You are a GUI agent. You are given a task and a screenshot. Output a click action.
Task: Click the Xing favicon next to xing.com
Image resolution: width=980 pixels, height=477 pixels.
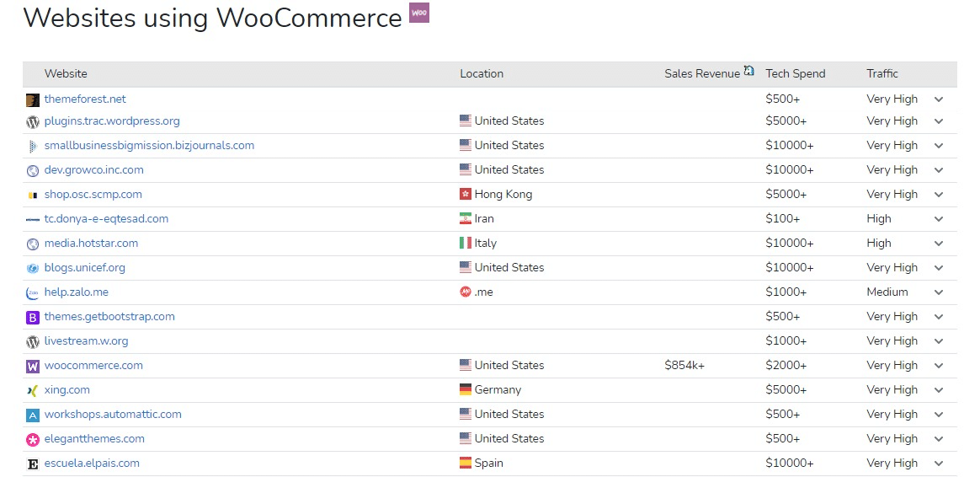[x=33, y=391]
